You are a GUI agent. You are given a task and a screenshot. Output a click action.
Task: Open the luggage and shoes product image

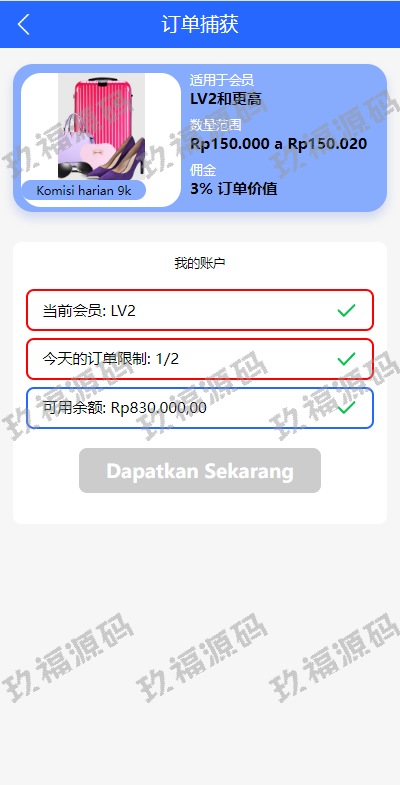click(x=102, y=126)
